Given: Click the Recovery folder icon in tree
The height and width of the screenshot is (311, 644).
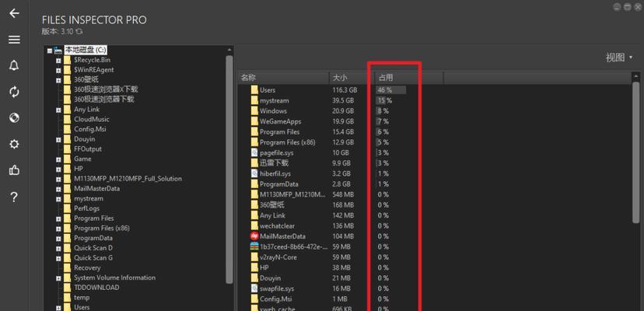Looking at the screenshot, I should coord(68,268).
